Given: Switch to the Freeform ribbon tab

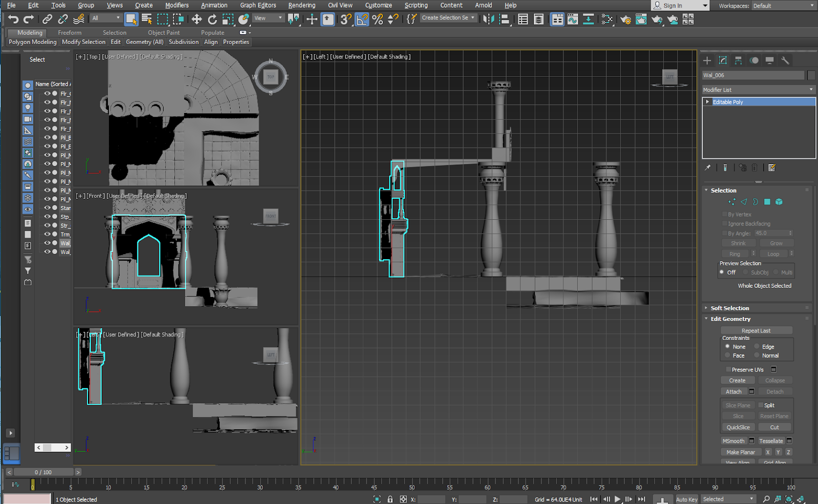Looking at the screenshot, I should pos(70,32).
